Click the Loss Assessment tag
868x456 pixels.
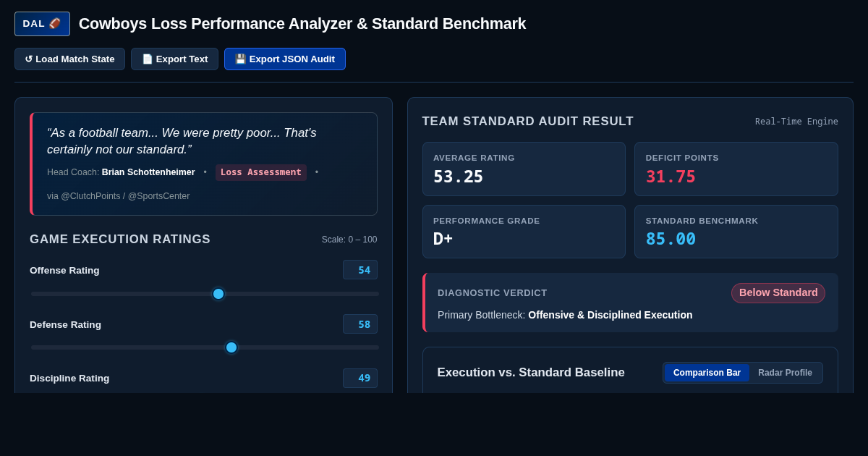(x=261, y=172)
